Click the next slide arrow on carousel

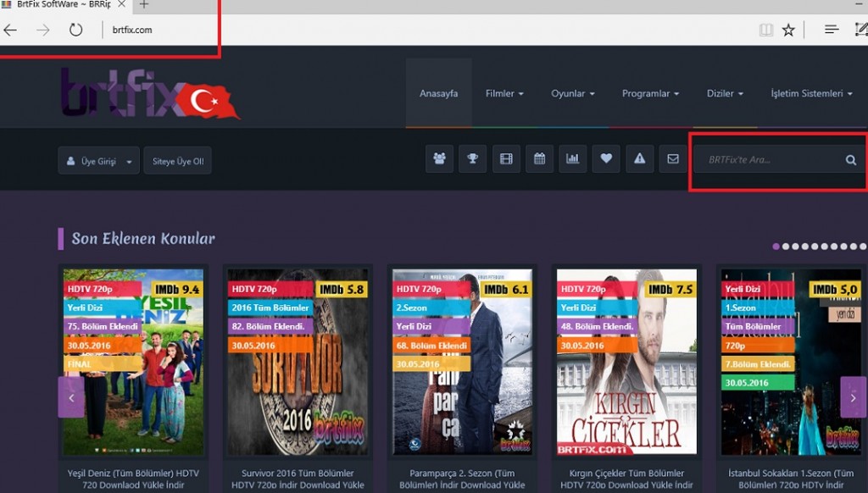point(852,396)
